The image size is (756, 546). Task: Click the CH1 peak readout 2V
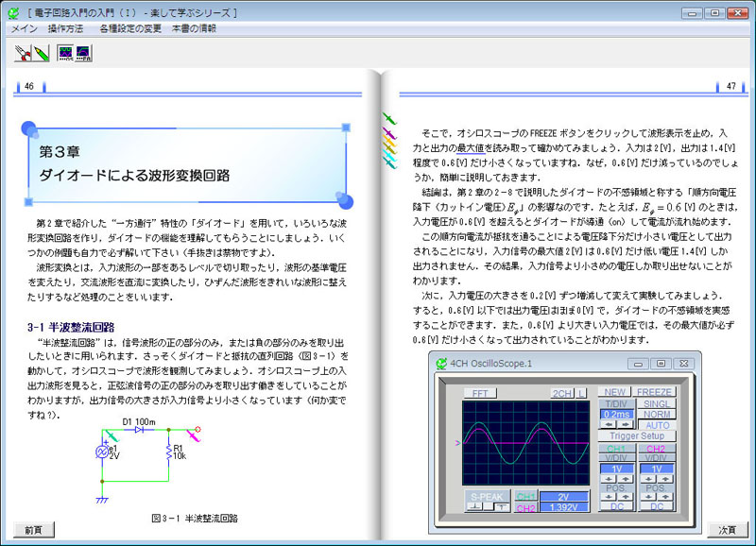click(563, 497)
